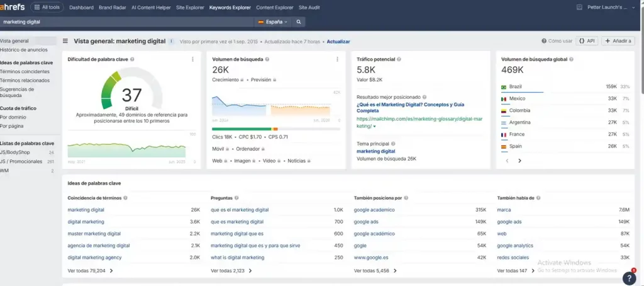Click the clicks distribution color bar

[276, 129]
